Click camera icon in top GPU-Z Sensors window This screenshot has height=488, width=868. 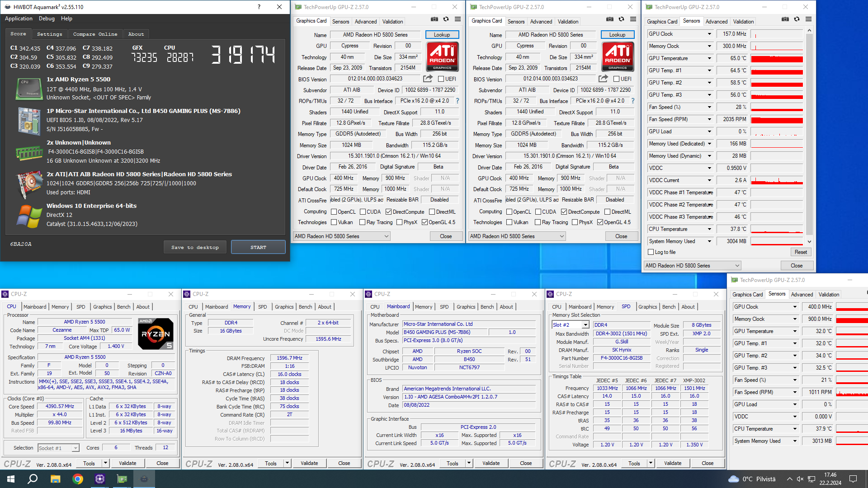click(x=785, y=19)
